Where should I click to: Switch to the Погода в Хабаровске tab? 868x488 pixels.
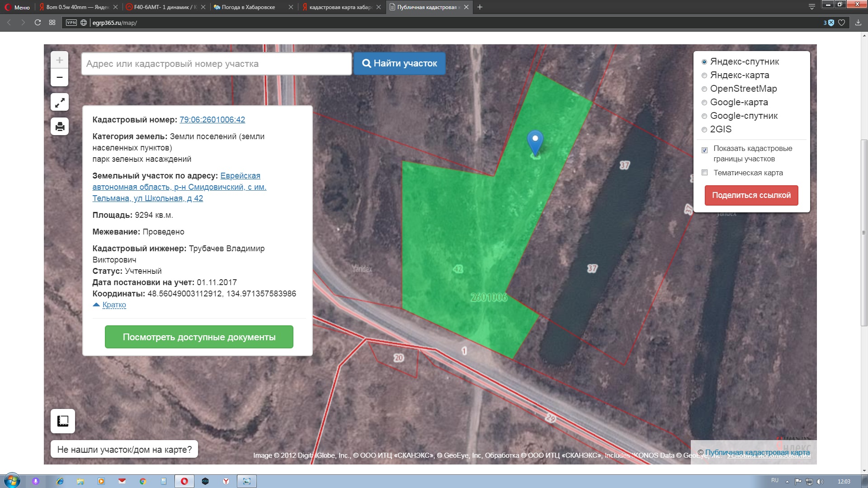tap(248, 7)
